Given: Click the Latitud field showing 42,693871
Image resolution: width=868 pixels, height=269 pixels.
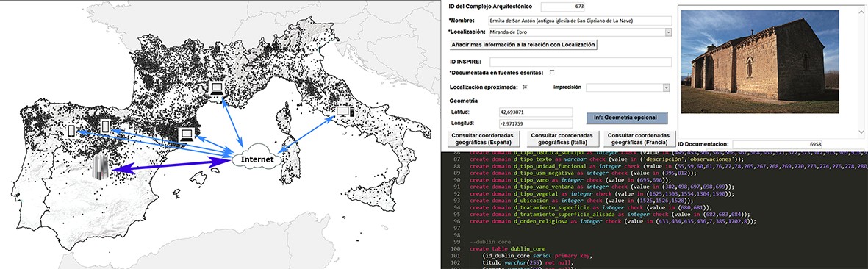Looking at the screenshot, I should point(535,112).
